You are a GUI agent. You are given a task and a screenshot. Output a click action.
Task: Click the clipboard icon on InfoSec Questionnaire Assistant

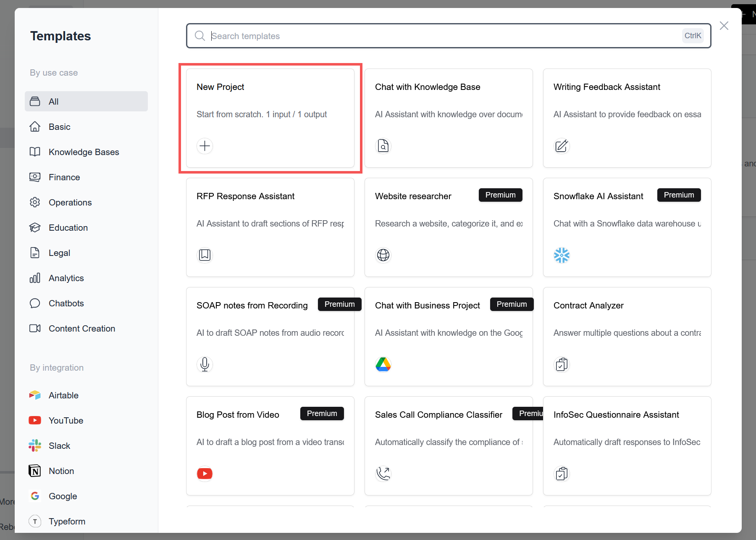pyautogui.click(x=562, y=474)
